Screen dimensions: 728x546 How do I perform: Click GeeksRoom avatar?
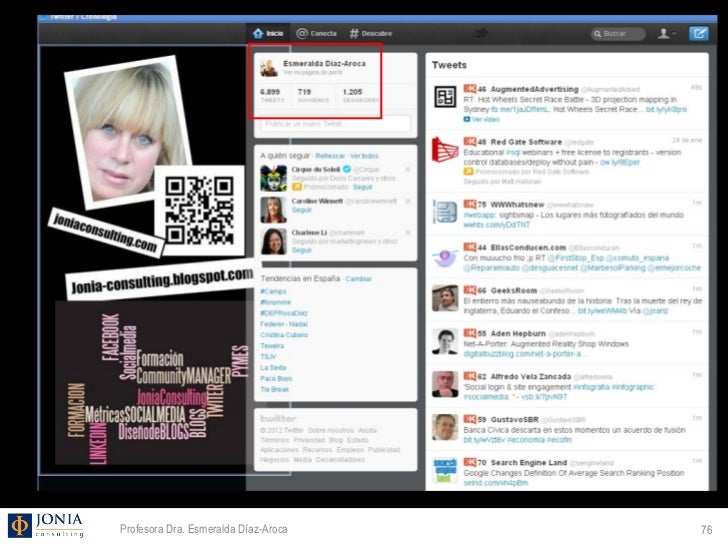(445, 298)
